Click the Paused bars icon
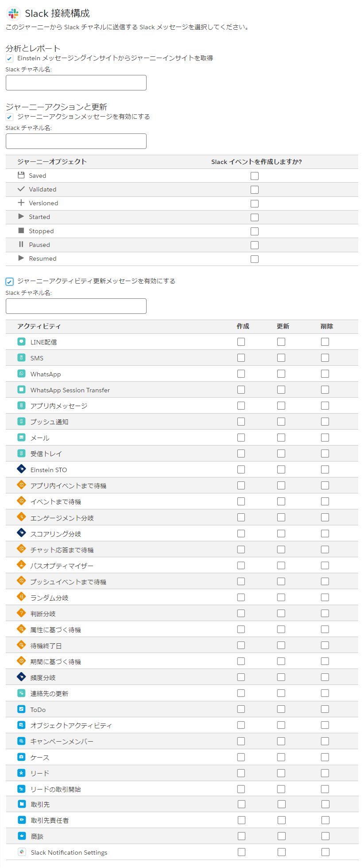The image size is (364, 868). (21, 244)
